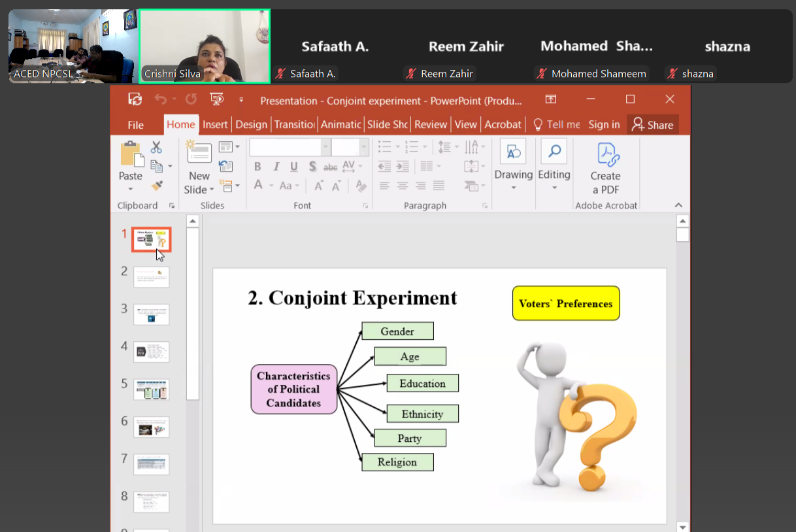This screenshot has height=532, width=796.
Task: Increase font size with the larger A
Action: (319, 186)
